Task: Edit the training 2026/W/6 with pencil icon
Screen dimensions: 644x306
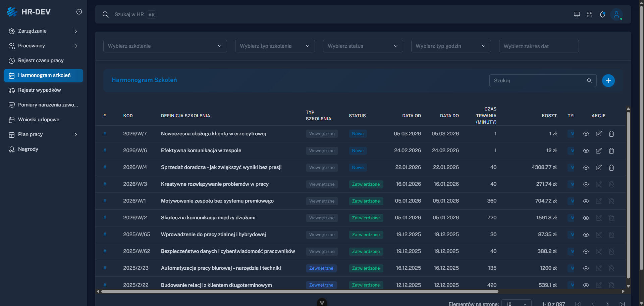Action: pos(599,150)
